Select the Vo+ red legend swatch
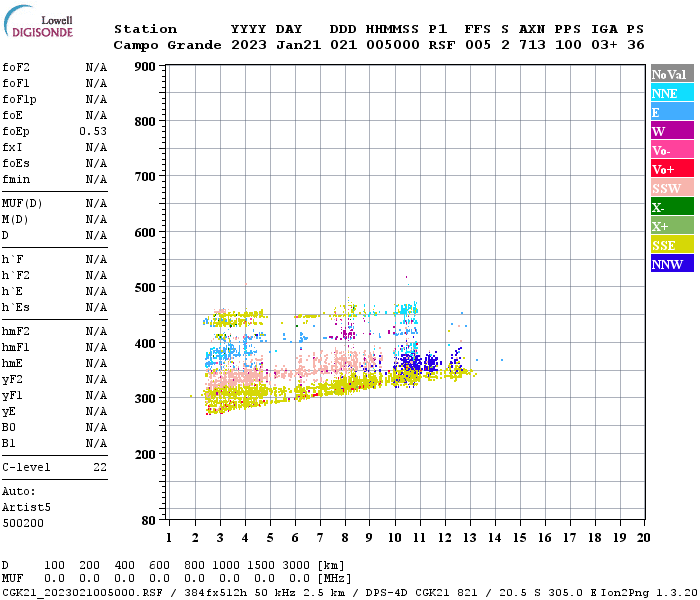Image resolution: width=700 pixels, height=600 pixels. 672,169
